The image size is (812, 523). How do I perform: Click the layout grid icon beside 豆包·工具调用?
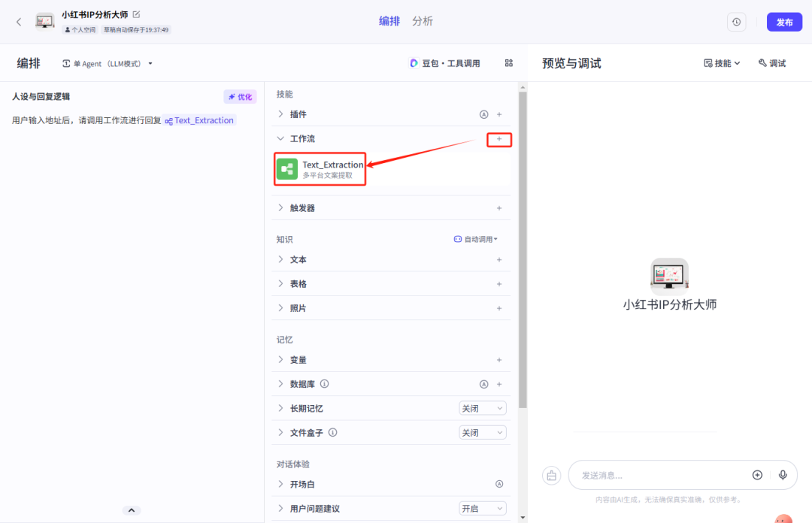(509, 63)
